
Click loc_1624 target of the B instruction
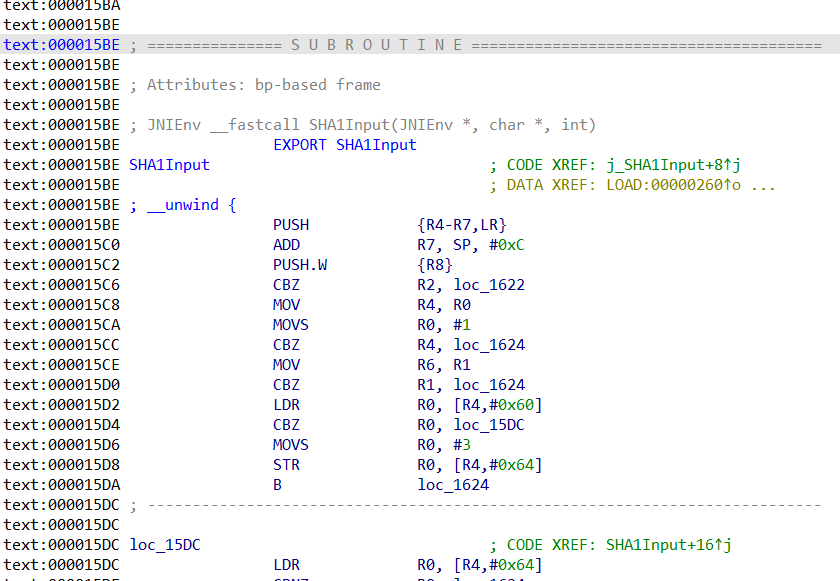tap(453, 485)
